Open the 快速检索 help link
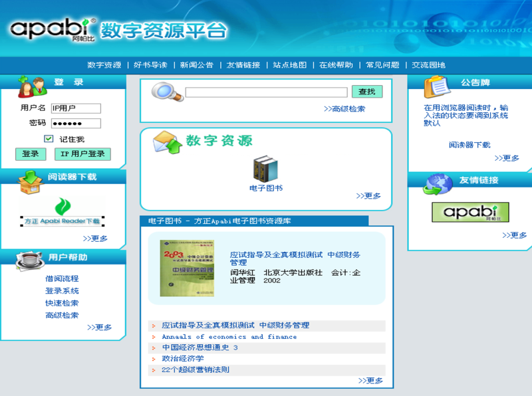The height and width of the screenshot is (396, 532). pyautogui.click(x=62, y=303)
